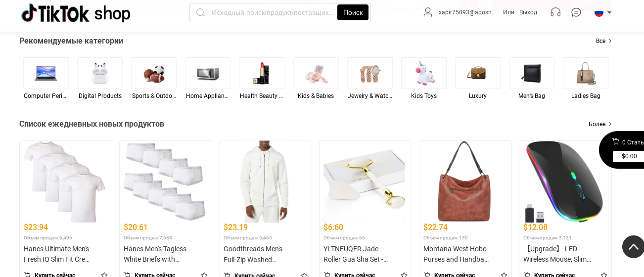Click the user account profile icon
644x277 pixels.
[x=428, y=12]
